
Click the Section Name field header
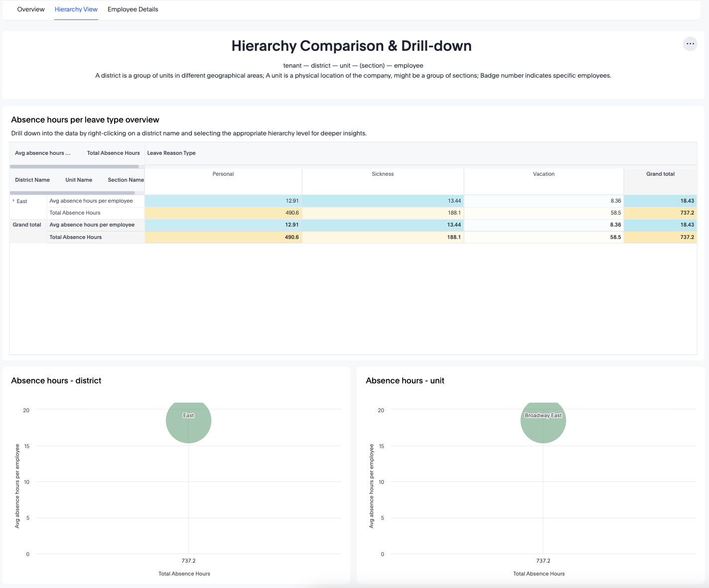click(126, 180)
